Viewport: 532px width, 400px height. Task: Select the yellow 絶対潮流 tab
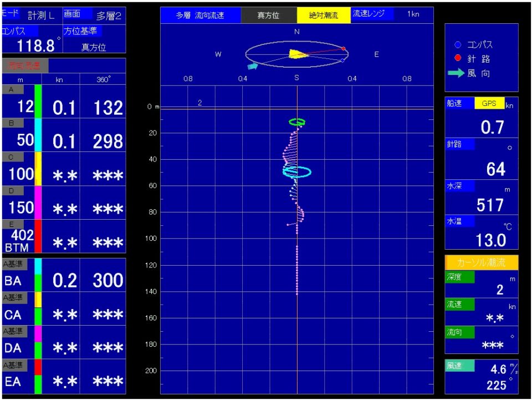[323, 16]
